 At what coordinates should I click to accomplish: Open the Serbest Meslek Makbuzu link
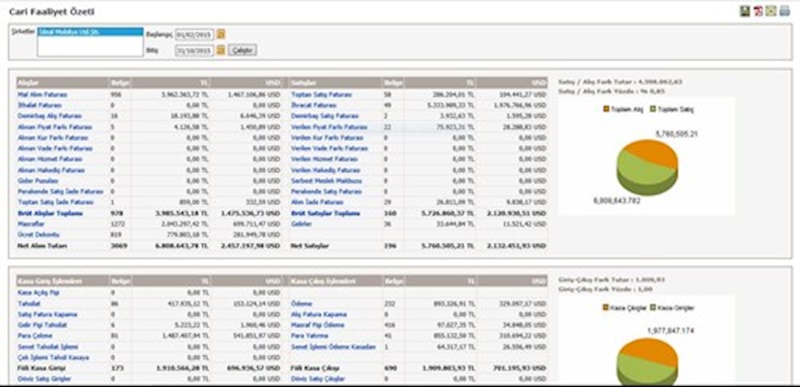(x=326, y=181)
